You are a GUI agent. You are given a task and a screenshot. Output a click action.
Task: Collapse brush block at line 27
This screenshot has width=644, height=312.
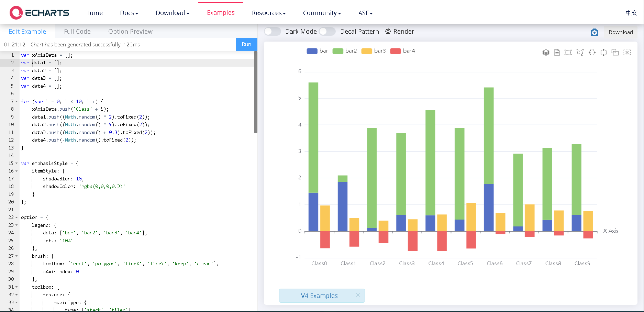point(16,256)
